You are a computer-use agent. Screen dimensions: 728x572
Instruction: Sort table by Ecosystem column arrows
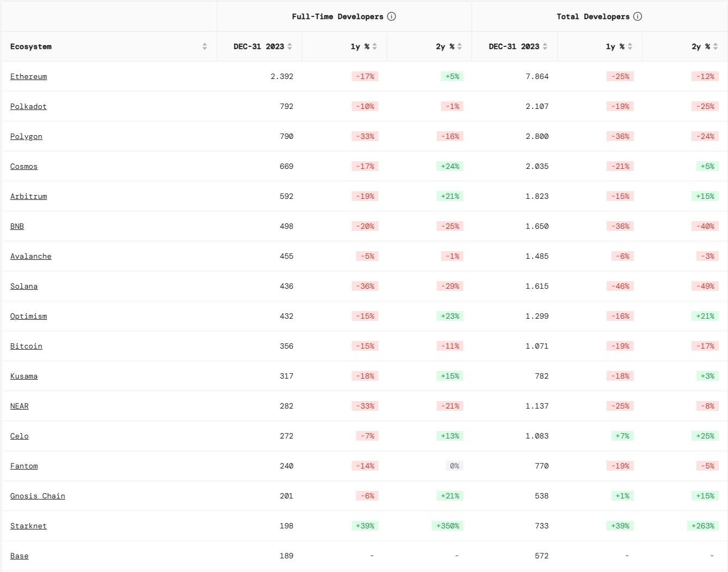point(205,46)
